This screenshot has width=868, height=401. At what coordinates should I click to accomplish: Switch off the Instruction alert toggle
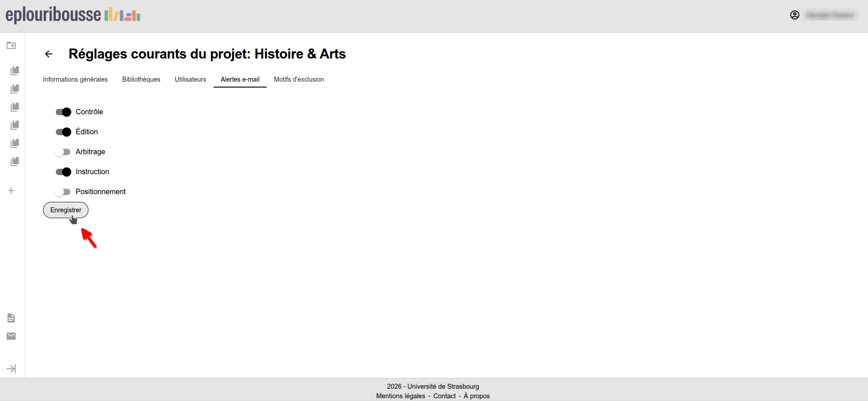point(63,172)
